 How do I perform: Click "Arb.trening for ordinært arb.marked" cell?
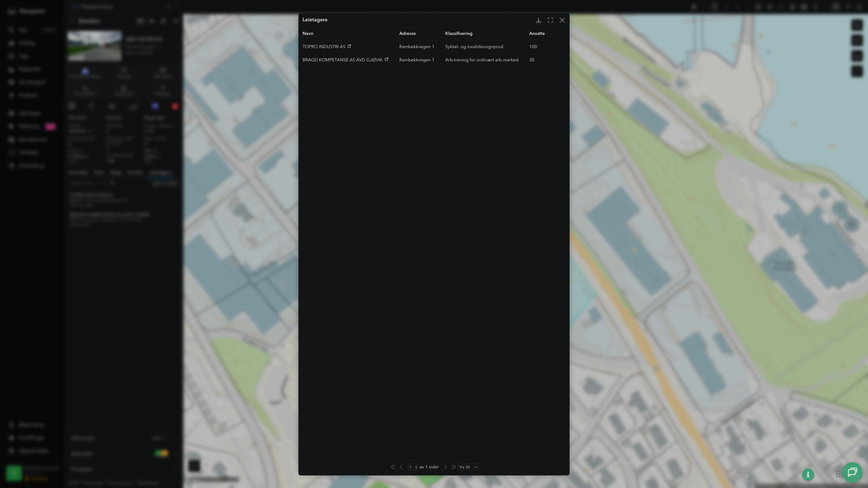pos(482,60)
